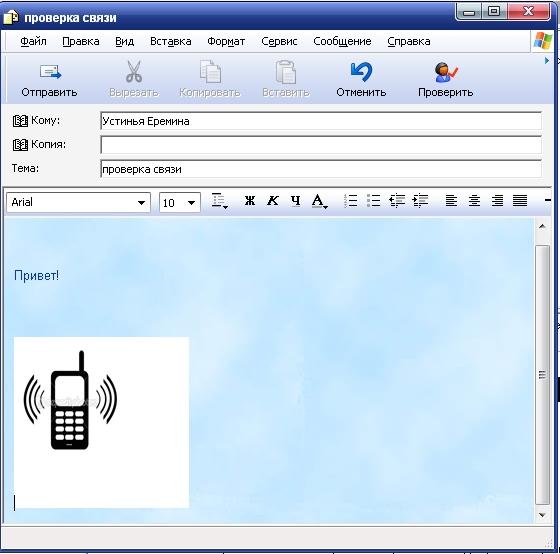Apply numbered list formatting
This screenshot has width=560, height=554.
(x=350, y=201)
